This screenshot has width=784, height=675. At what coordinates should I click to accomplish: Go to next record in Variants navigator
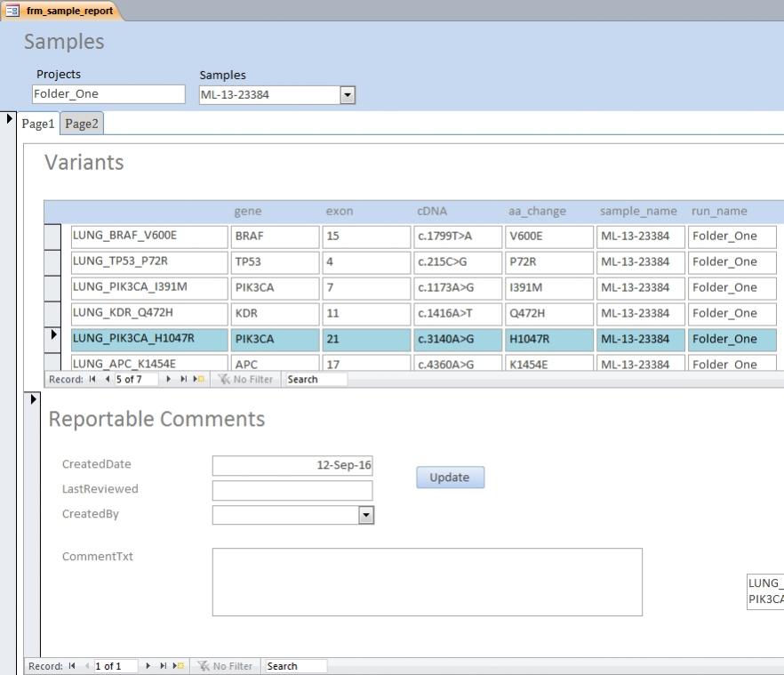coord(169,379)
